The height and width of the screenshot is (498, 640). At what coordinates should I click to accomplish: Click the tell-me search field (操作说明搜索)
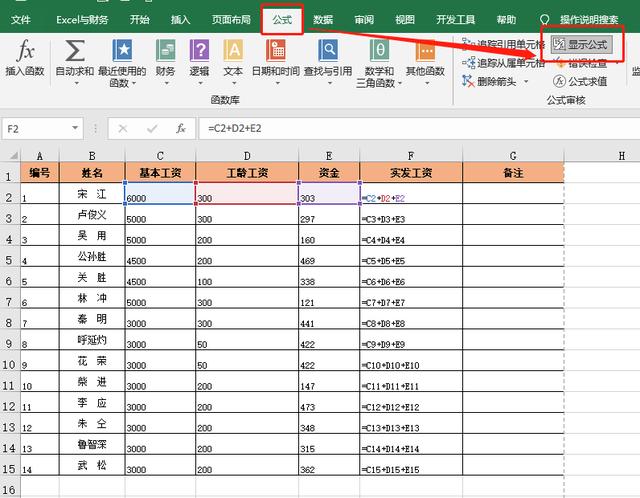pyautogui.click(x=589, y=20)
